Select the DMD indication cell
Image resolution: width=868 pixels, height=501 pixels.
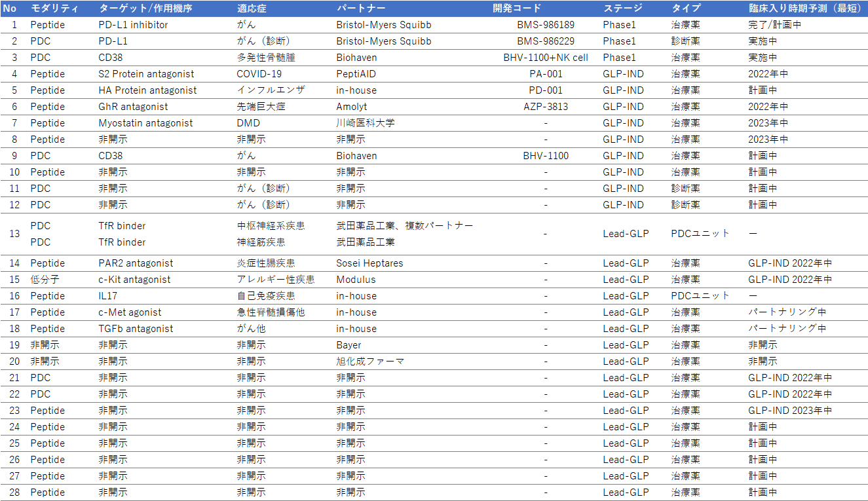(x=248, y=123)
